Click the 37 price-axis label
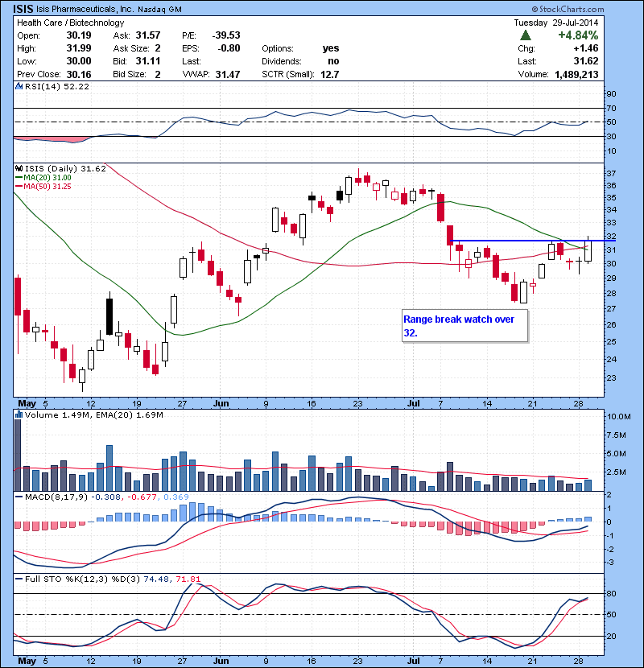 [611, 173]
